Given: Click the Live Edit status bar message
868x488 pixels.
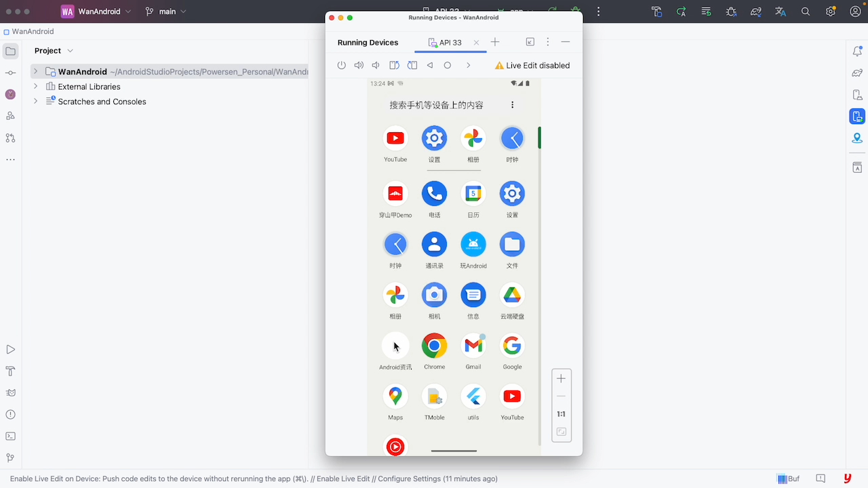Looking at the screenshot, I should pos(254,479).
